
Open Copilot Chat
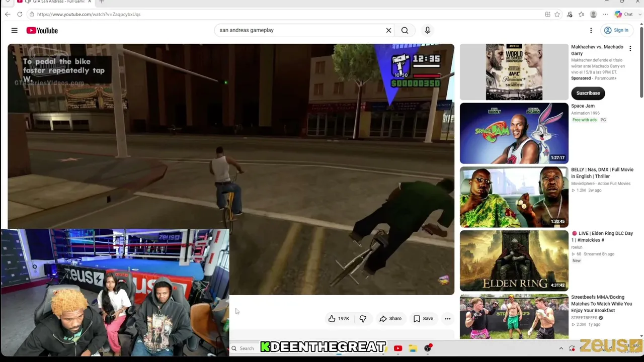coord(624,14)
